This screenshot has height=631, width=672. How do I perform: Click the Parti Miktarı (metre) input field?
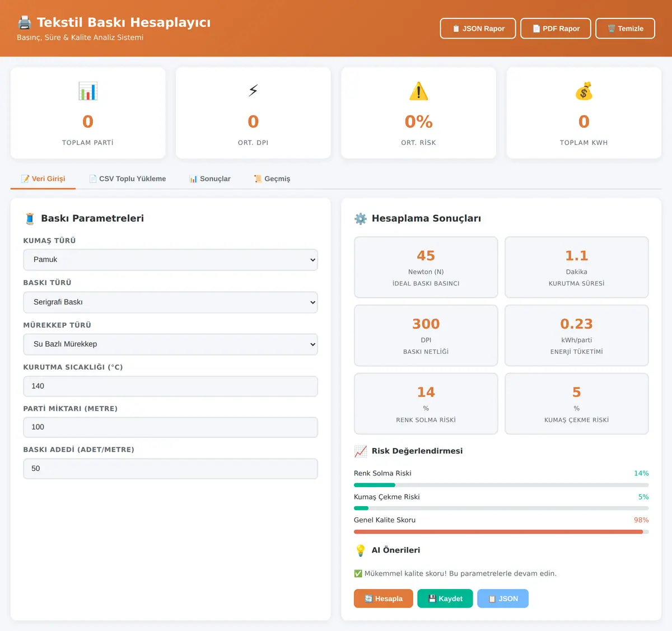coord(170,427)
